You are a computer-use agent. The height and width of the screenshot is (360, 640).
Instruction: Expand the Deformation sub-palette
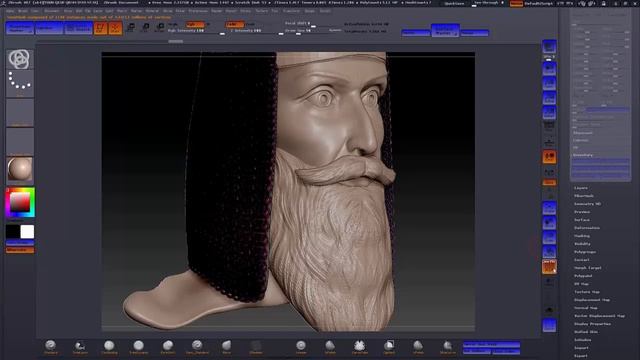tap(587, 228)
